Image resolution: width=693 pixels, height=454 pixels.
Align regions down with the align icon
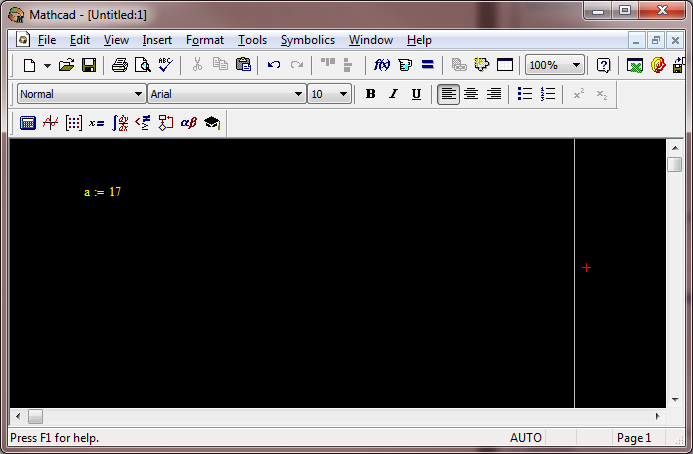[348, 65]
